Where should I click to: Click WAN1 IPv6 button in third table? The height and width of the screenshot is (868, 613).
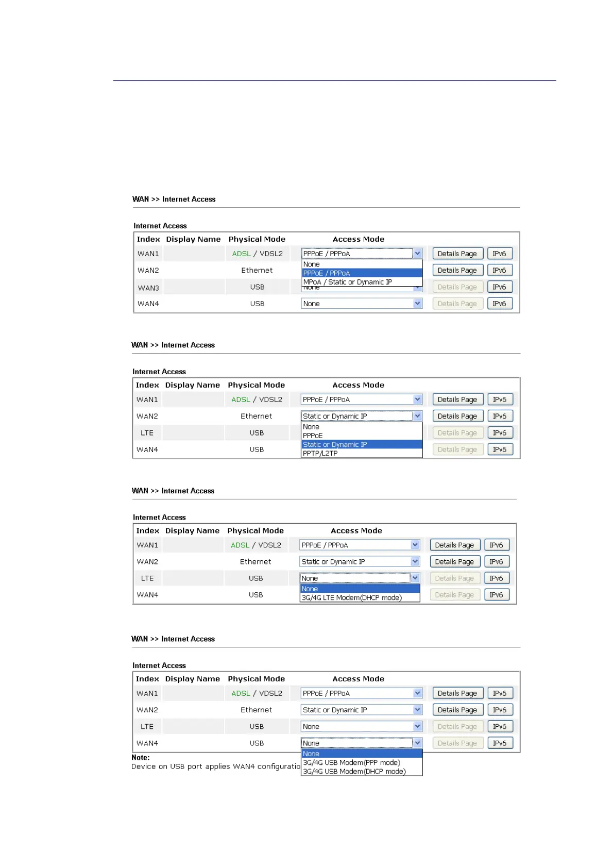[496, 545]
